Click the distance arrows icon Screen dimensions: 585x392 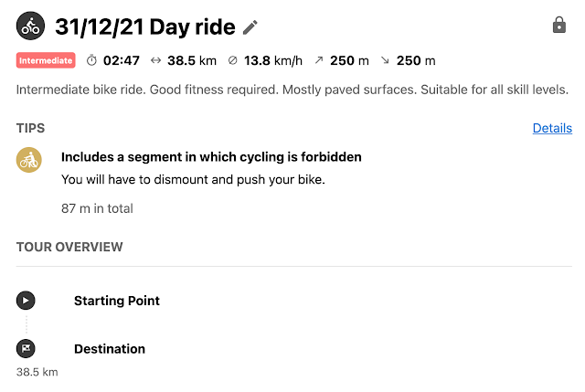point(156,61)
